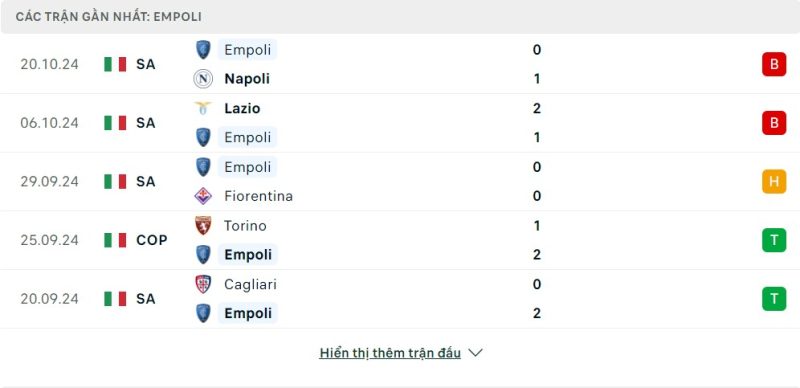Screen dimensions: 800x388
Task: Select the Napoli team name
Action: 247,79
